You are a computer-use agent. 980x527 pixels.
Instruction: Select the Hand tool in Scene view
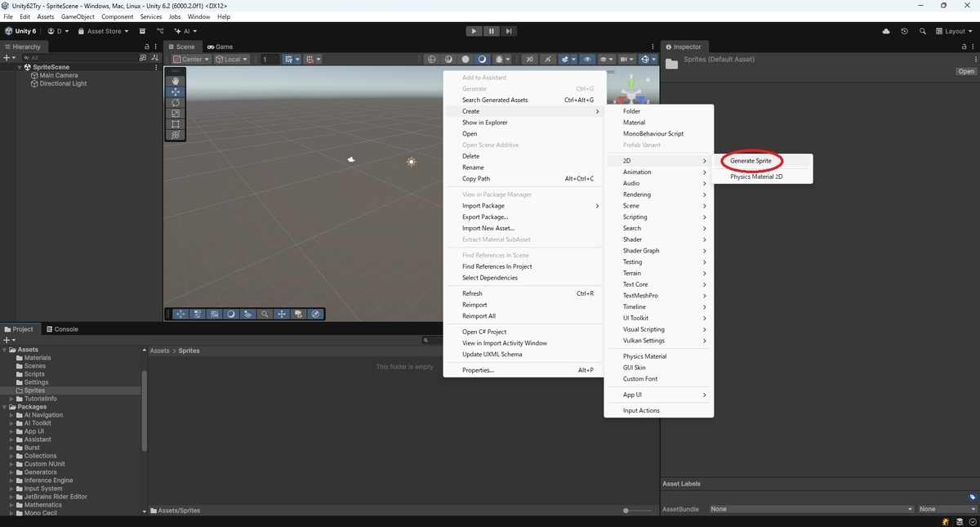pos(176,81)
